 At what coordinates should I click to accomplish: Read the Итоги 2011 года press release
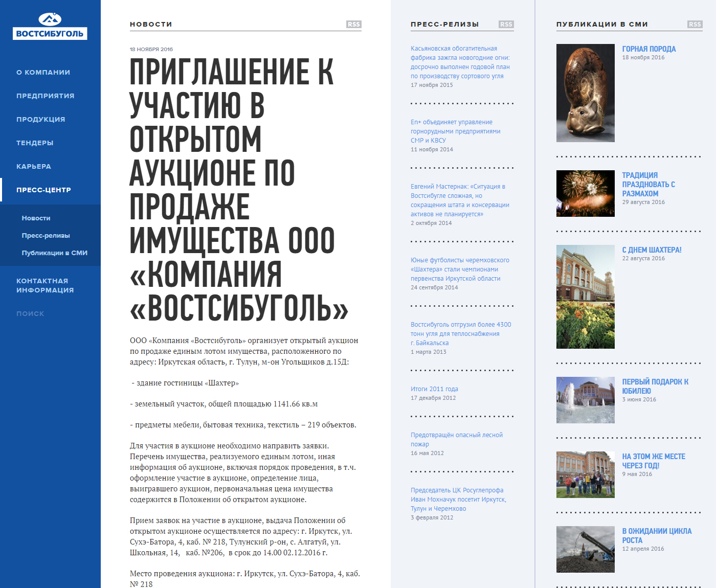click(x=434, y=389)
